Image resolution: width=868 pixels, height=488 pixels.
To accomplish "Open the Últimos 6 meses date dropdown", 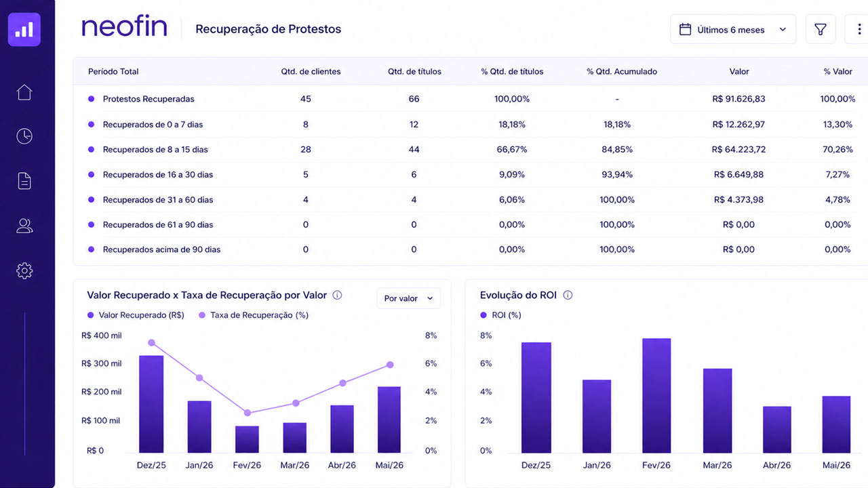I will (x=733, y=29).
